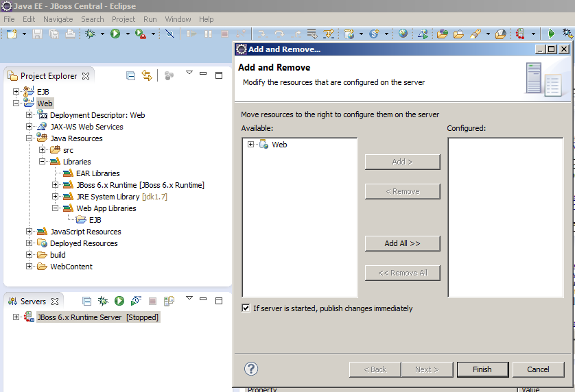Toggle Link with Editor in Project Explorer
Image resolution: width=575 pixels, height=392 pixels.
(x=147, y=75)
